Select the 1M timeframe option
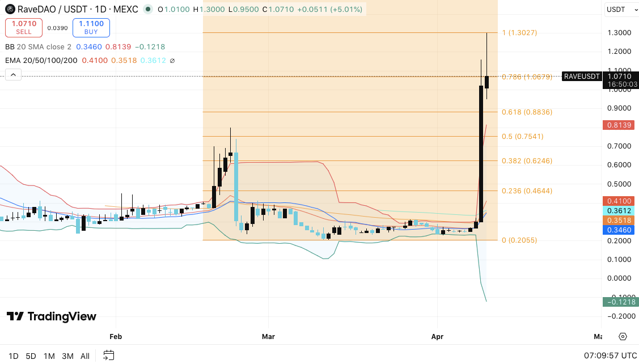Viewport: 639px width, 364px height. coord(49,356)
